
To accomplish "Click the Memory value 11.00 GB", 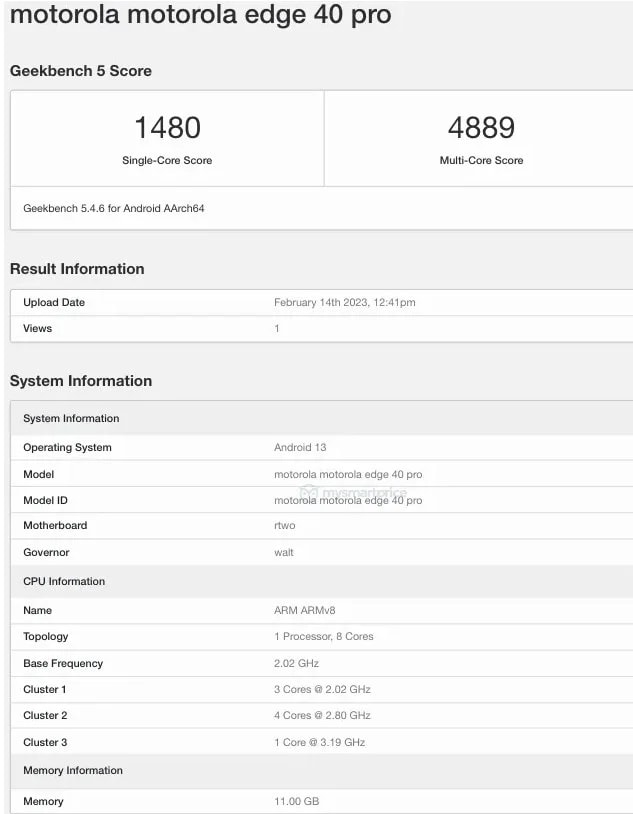I will tap(296, 801).
